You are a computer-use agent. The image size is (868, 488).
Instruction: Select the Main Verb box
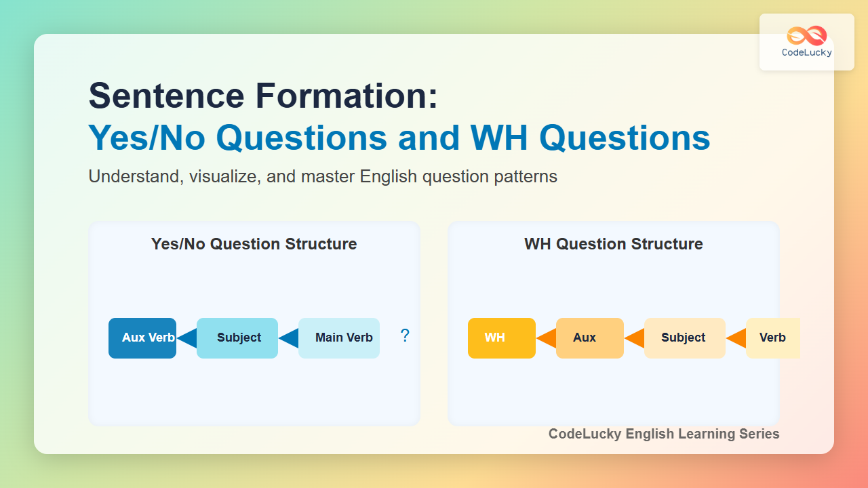(x=339, y=338)
